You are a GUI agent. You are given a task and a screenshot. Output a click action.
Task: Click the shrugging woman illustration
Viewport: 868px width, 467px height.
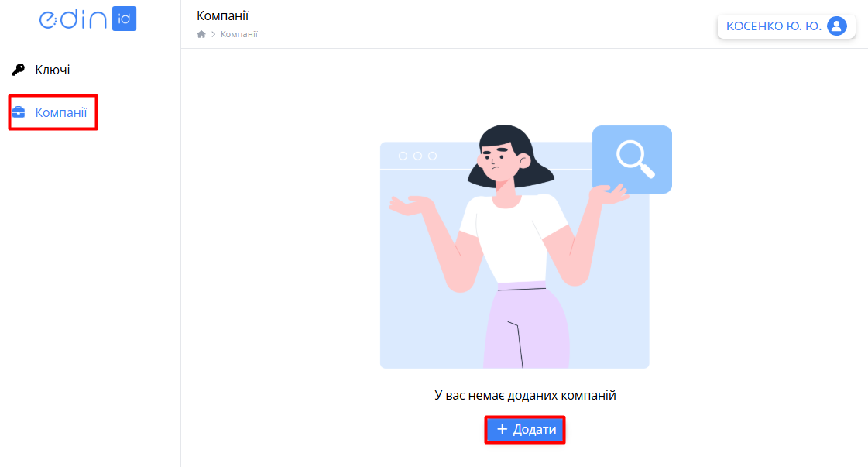(509, 246)
